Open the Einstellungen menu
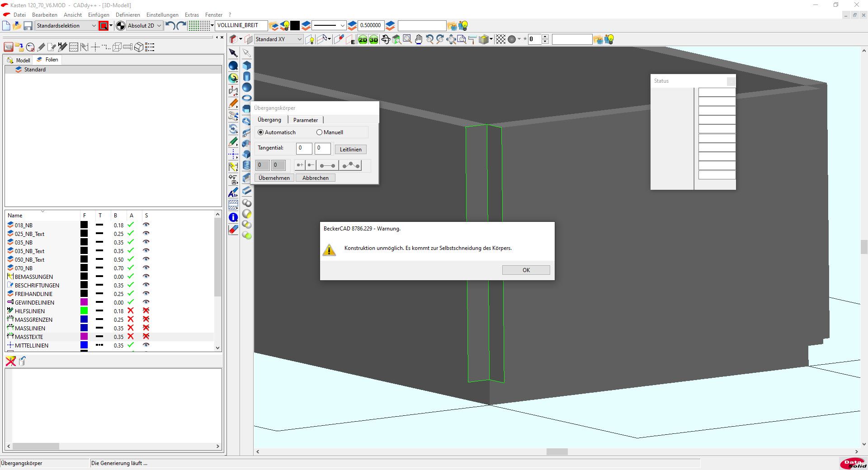The image size is (868, 470). point(162,15)
